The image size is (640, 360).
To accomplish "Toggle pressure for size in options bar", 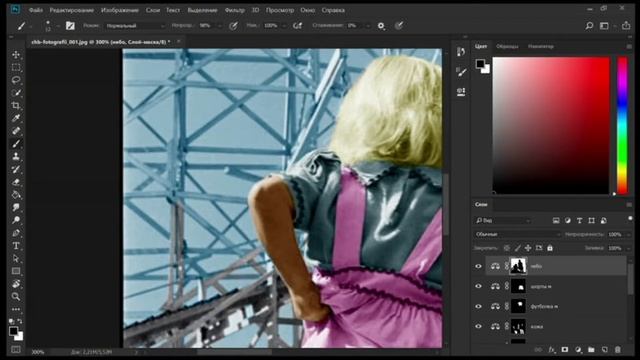I will coord(399,26).
